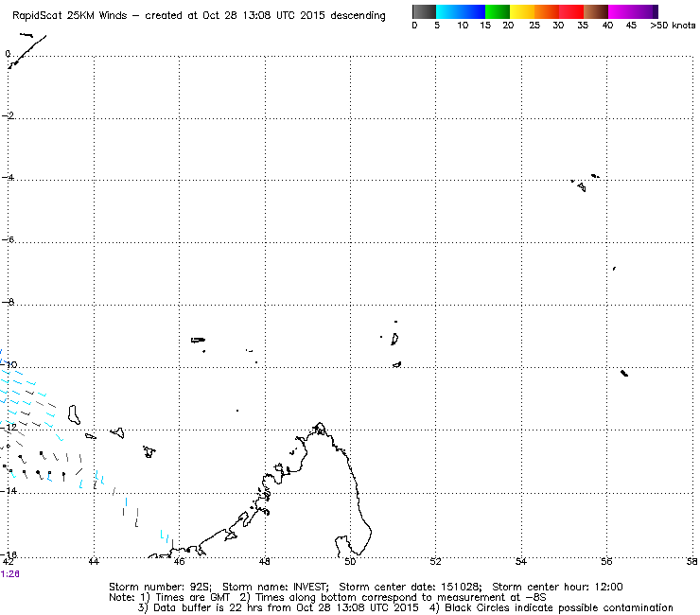Click the magenta 40-45 knots color segment
700x615 pixels.
tap(621, 11)
